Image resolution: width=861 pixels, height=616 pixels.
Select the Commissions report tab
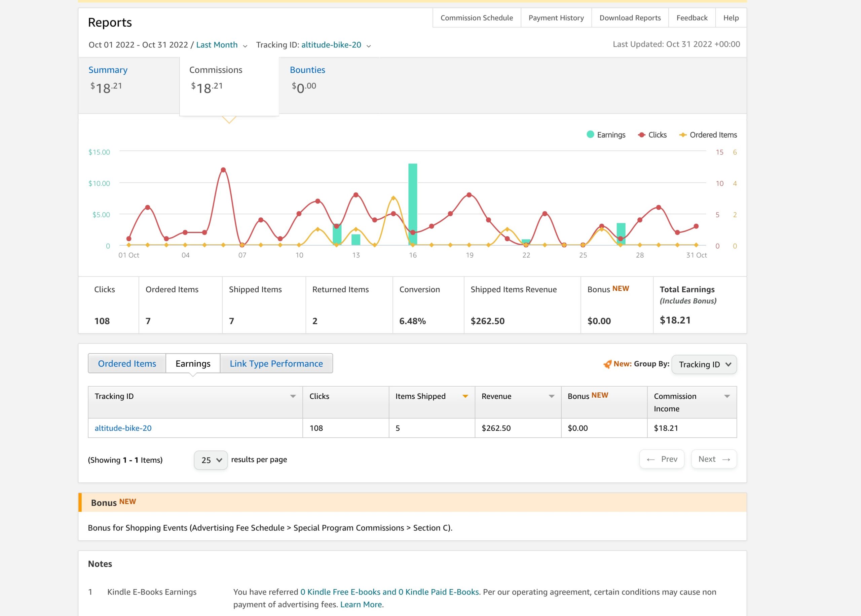229,86
